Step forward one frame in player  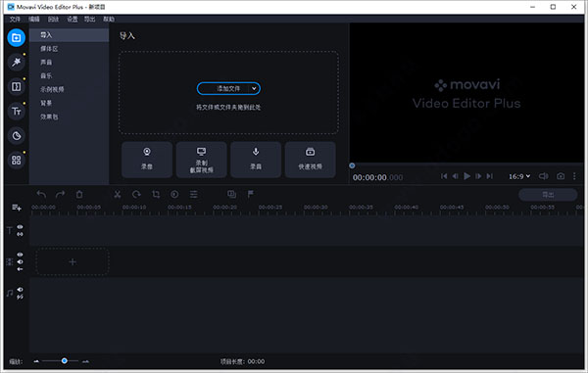pos(478,176)
